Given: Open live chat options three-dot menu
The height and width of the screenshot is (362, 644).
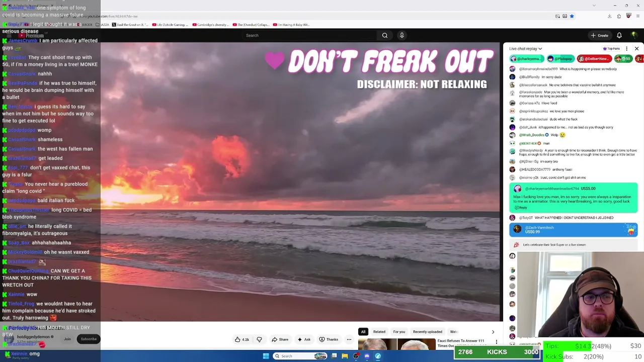Looking at the screenshot, I should pos(626,49).
